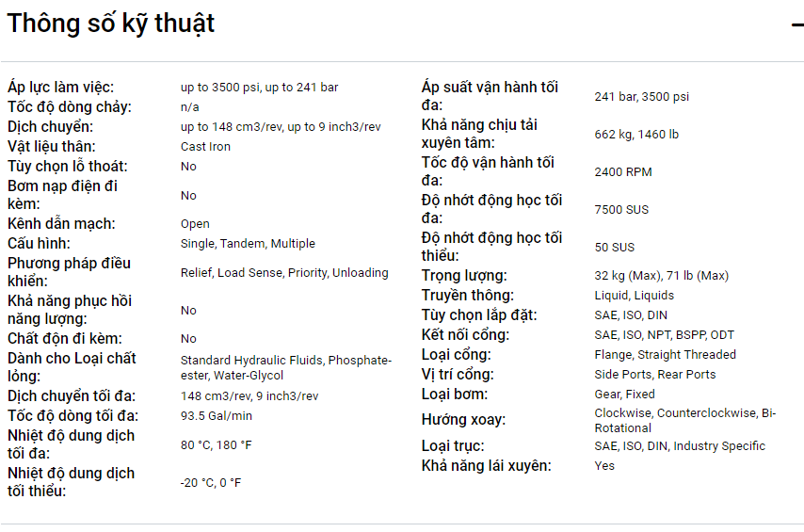The image size is (804, 532).
Task: Collapse the Thông số kỹ thuật section
Action: point(796,24)
